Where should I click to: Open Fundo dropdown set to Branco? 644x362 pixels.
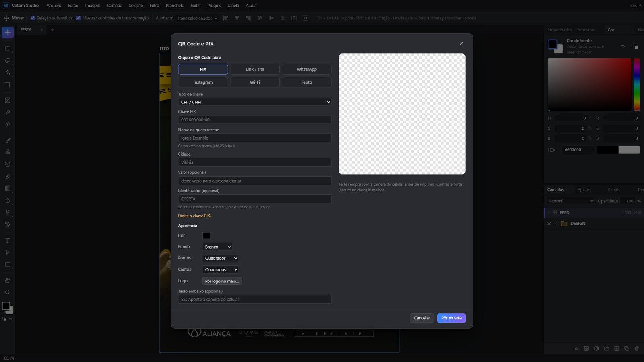[217, 247]
